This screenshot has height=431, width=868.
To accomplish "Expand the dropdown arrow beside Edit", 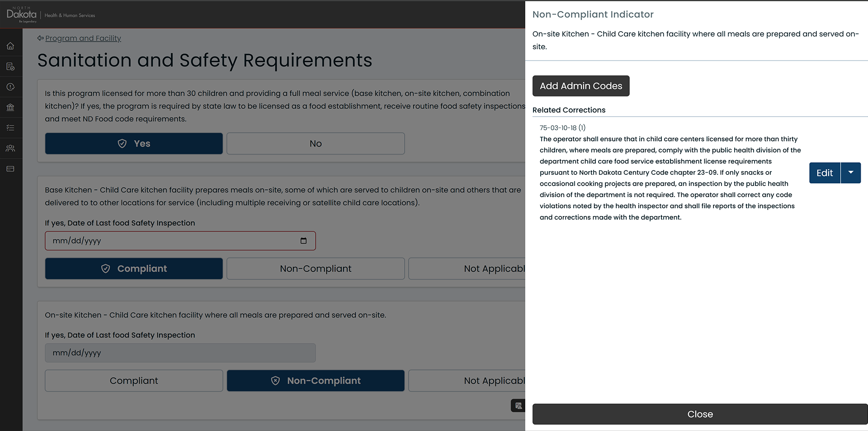I will [x=851, y=173].
